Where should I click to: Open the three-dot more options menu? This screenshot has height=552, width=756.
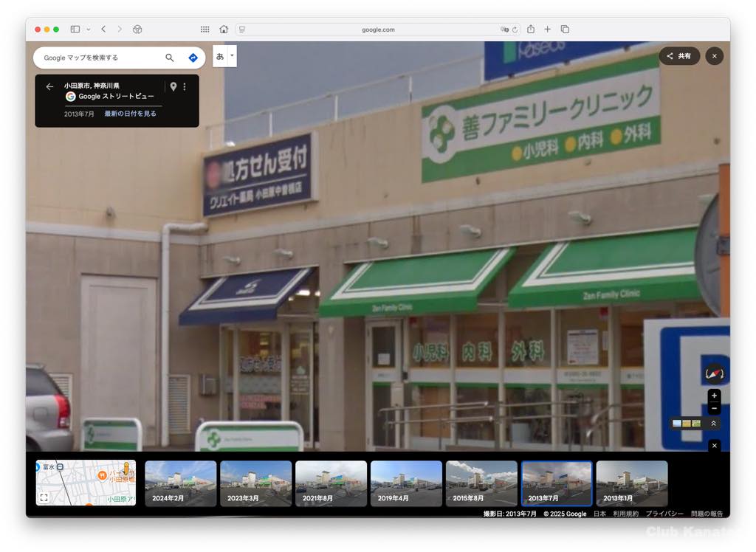pos(185,87)
